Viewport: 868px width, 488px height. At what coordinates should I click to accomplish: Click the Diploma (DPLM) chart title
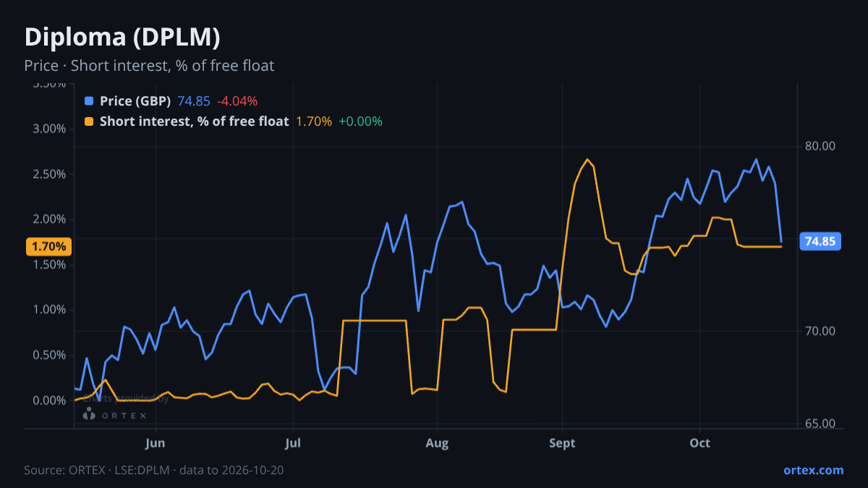[x=122, y=37]
